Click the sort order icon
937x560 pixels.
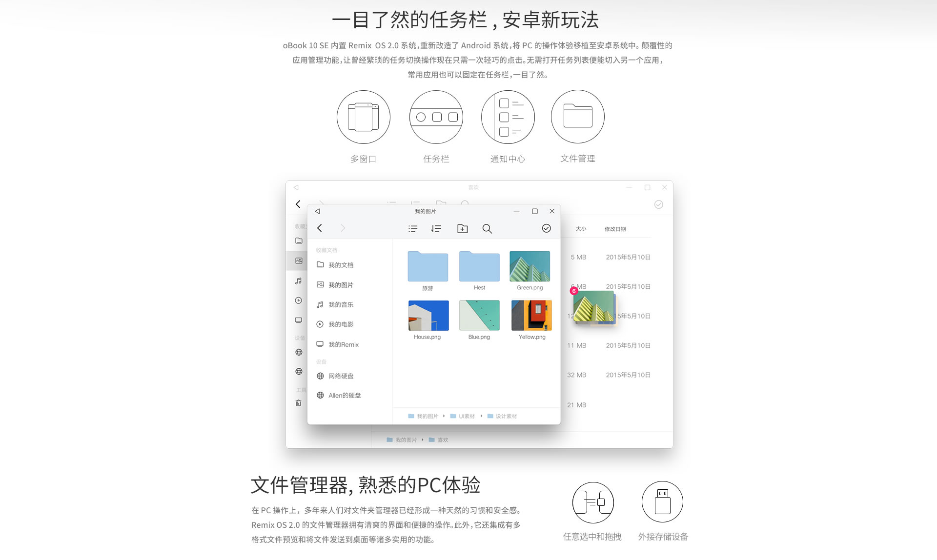click(x=436, y=228)
